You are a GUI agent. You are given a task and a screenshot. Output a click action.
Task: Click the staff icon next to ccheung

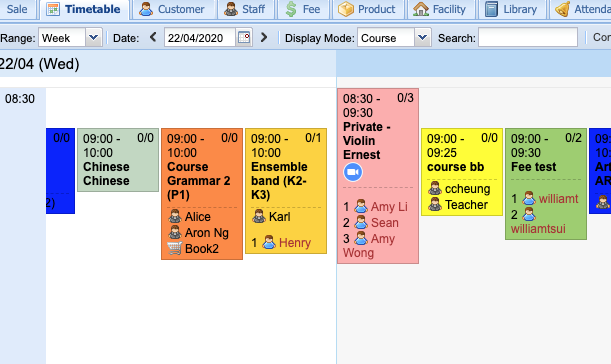tap(435, 189)
